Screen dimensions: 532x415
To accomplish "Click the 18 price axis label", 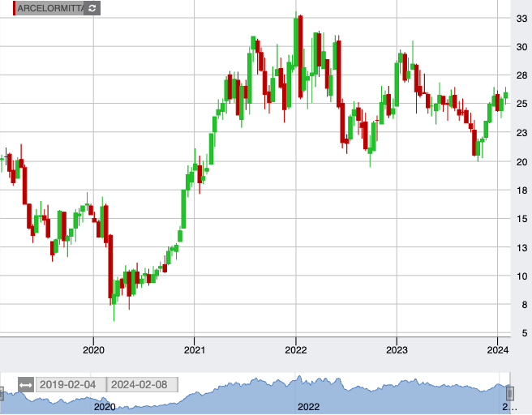I will coord(521,190).
